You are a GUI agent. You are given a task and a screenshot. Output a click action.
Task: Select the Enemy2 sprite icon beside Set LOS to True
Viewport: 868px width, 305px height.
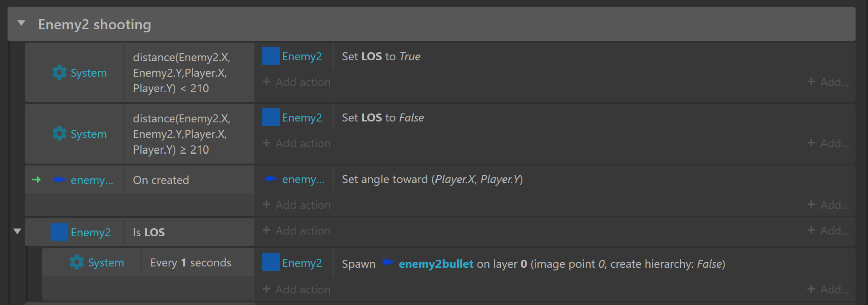tap(271, 56)
